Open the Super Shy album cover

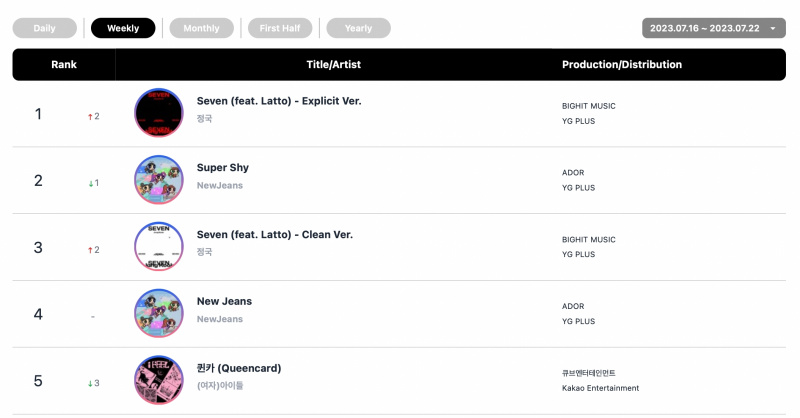point(159,180)
